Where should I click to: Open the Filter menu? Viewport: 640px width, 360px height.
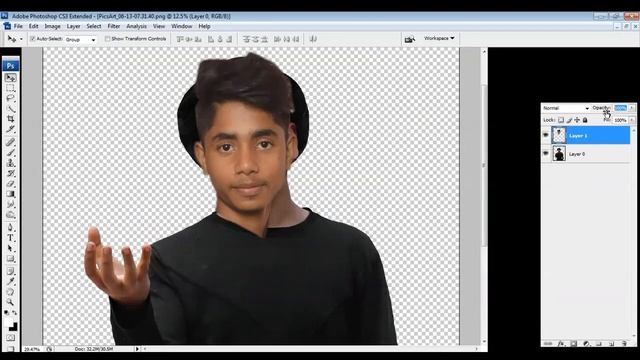tap(114, 26)
